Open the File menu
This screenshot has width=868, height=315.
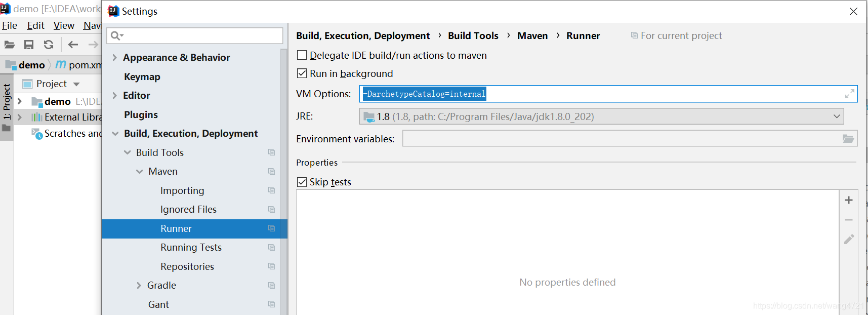10,25
